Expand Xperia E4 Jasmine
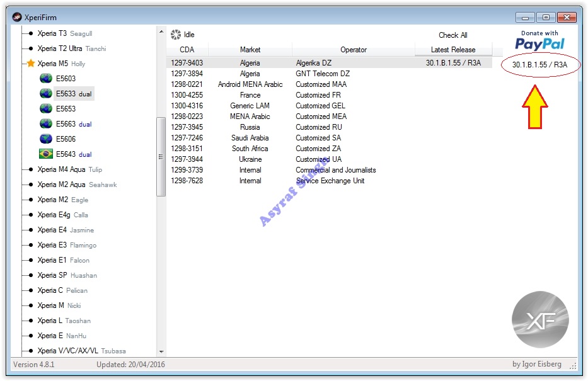 pos(66,230)
